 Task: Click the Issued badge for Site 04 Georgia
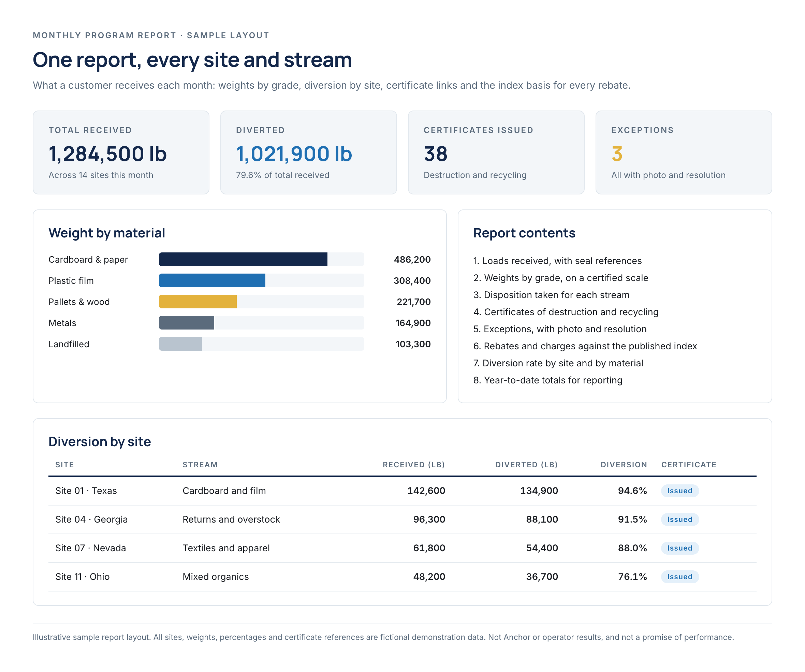(680, 520)
